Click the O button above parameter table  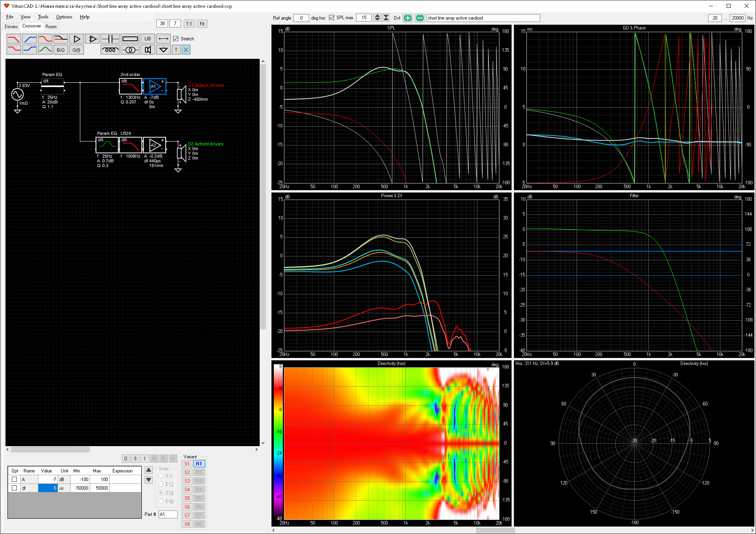(126, 458)
